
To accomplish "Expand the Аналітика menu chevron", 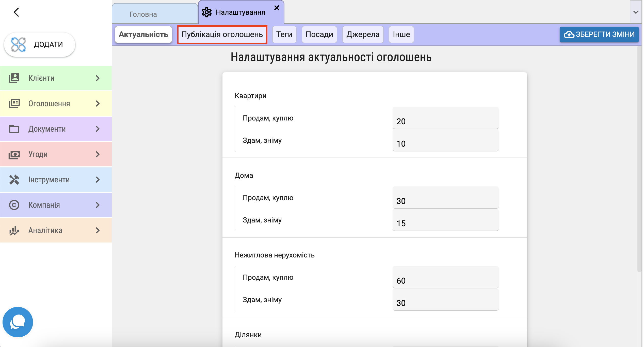I will pyautogui.click(x=98, y=230).
